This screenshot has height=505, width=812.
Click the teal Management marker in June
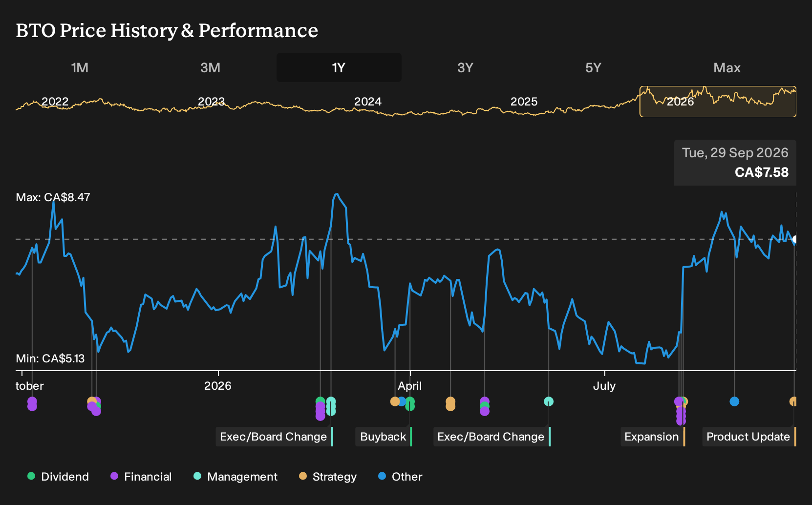coord(549,401)
